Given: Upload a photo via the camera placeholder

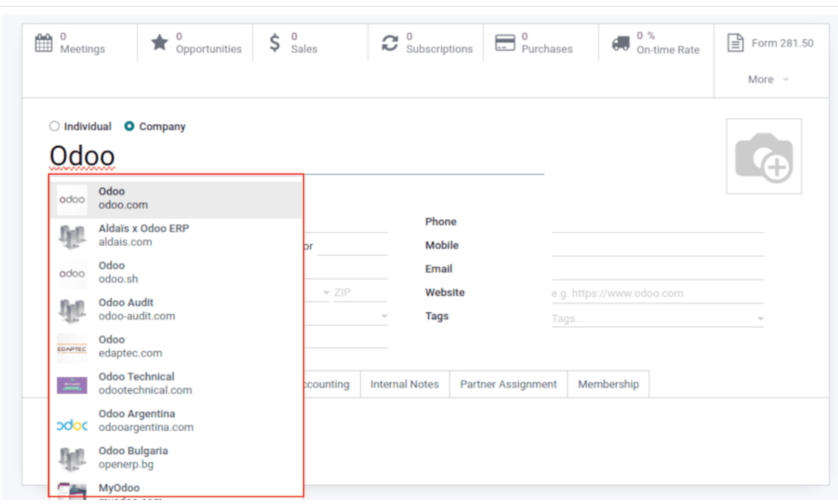Looking at the screenshot, I should [764, 156].
